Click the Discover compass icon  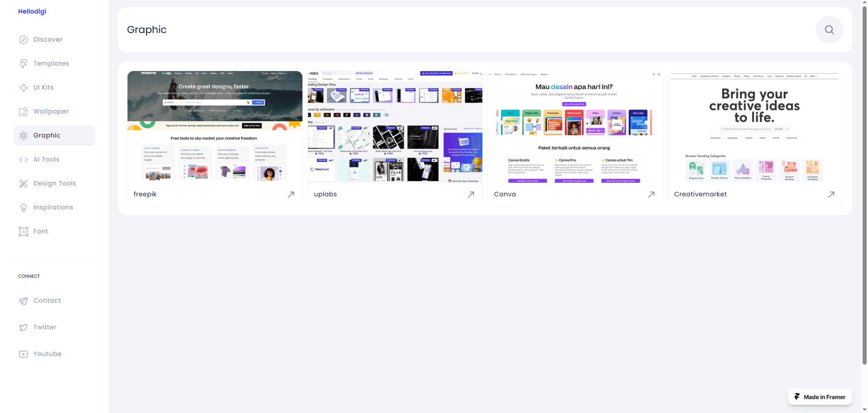(24, 39)
